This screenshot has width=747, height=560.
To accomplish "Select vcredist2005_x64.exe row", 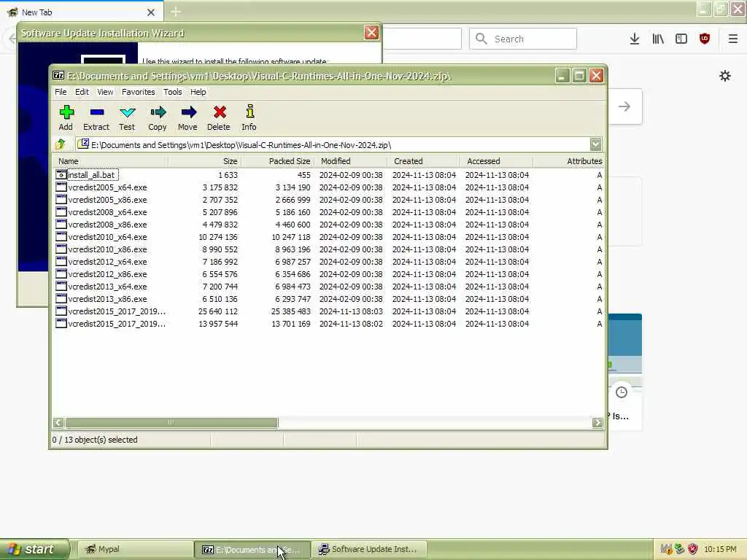I will point(329,187).
